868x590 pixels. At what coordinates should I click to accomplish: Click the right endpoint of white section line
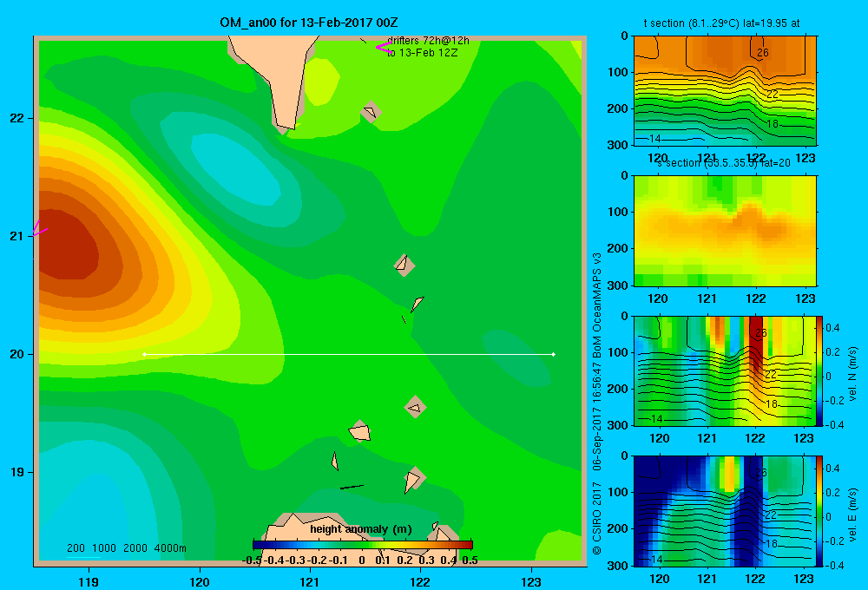554,354
